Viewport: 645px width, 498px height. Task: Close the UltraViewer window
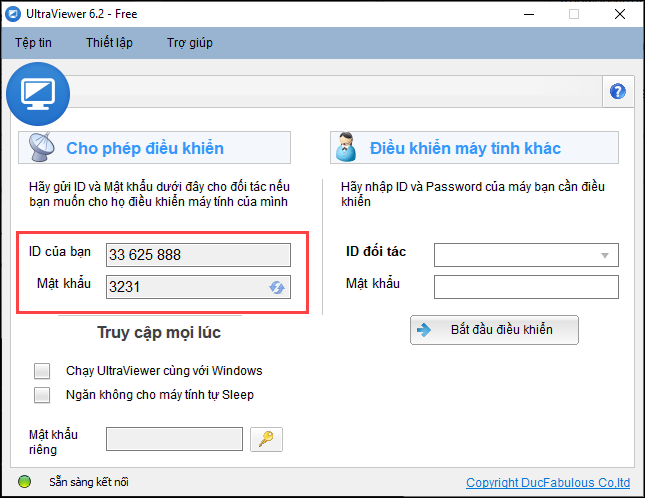619,14
